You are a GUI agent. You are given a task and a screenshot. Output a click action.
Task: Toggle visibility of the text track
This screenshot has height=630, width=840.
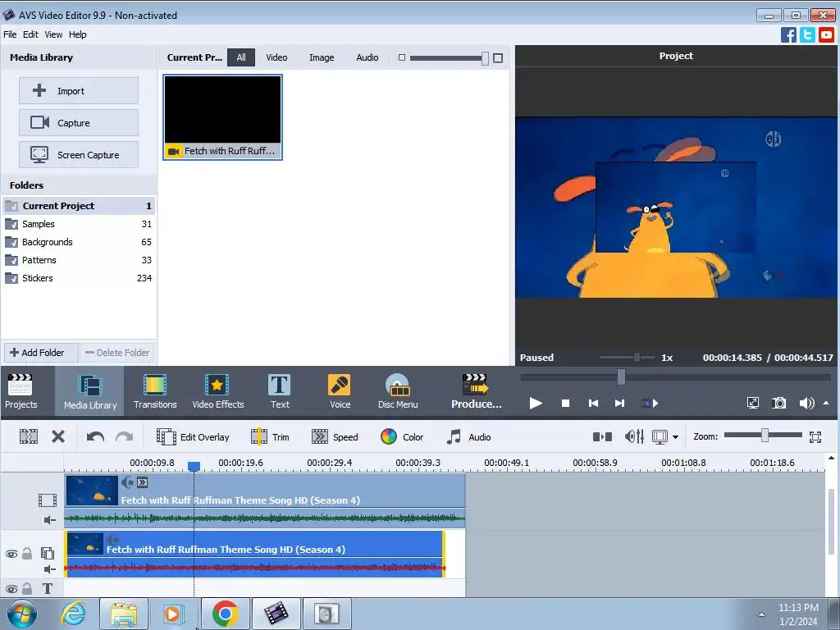click(x=11, y=589)
